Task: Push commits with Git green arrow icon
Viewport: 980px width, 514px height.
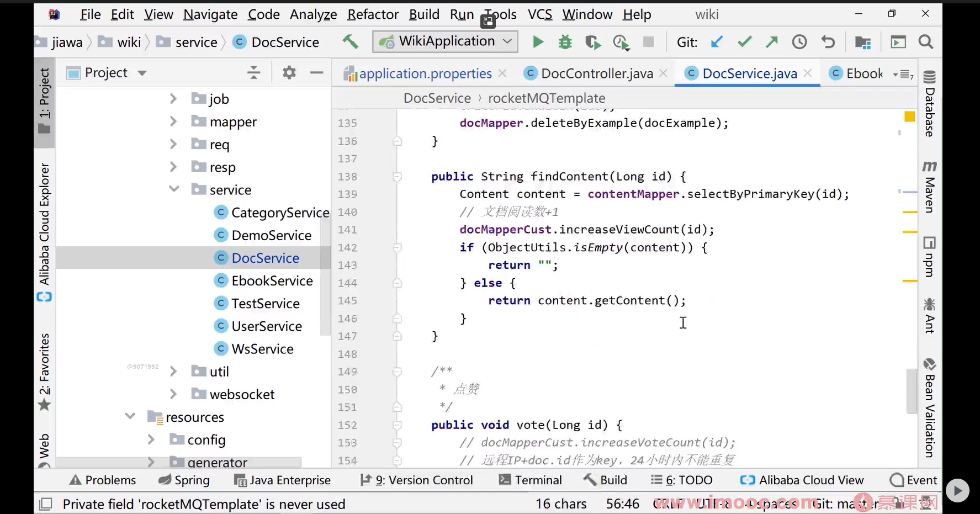Action: click(x=772, y=42)
